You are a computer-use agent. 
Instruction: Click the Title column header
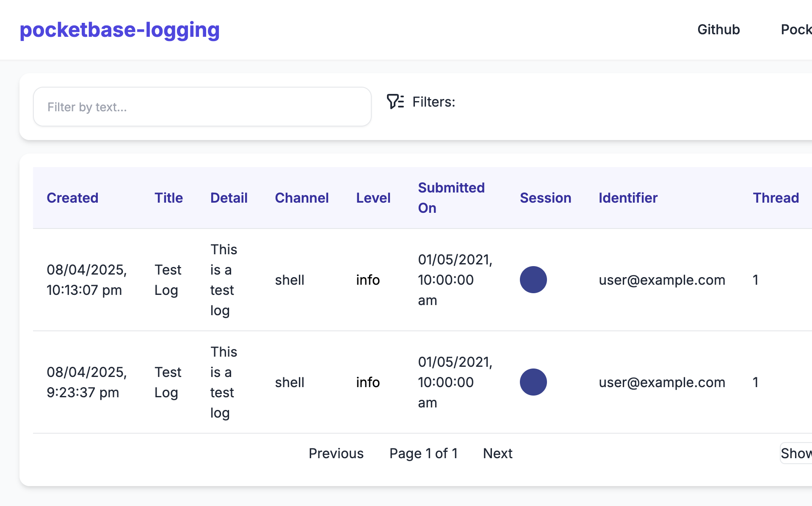click(168, 198)
